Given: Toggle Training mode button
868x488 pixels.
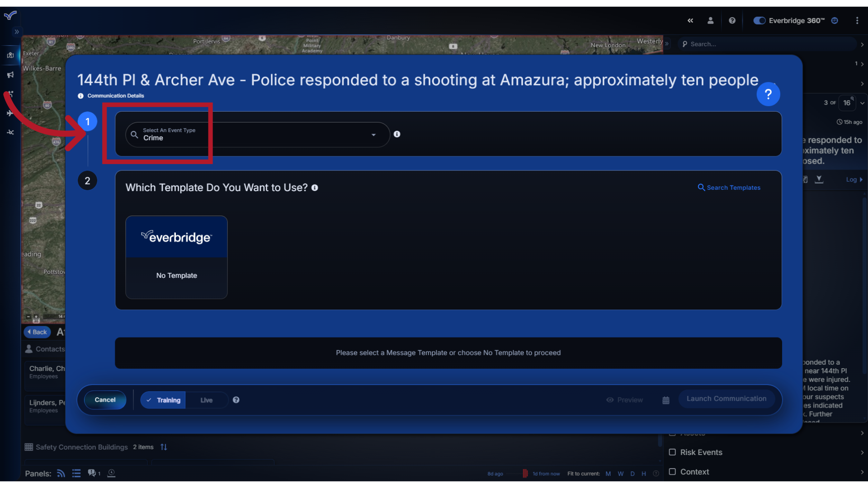Looking at the screenshot, I should click(164, 399).
